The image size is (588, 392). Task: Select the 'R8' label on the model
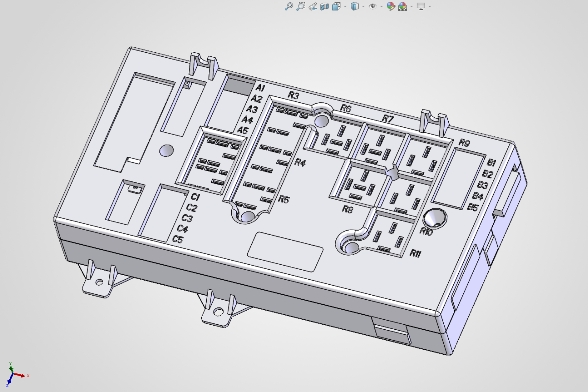tap(347, 209)
